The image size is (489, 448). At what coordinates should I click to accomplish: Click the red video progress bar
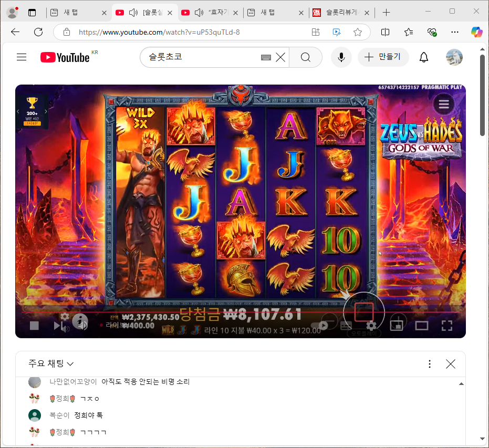(x=240, y=312)
